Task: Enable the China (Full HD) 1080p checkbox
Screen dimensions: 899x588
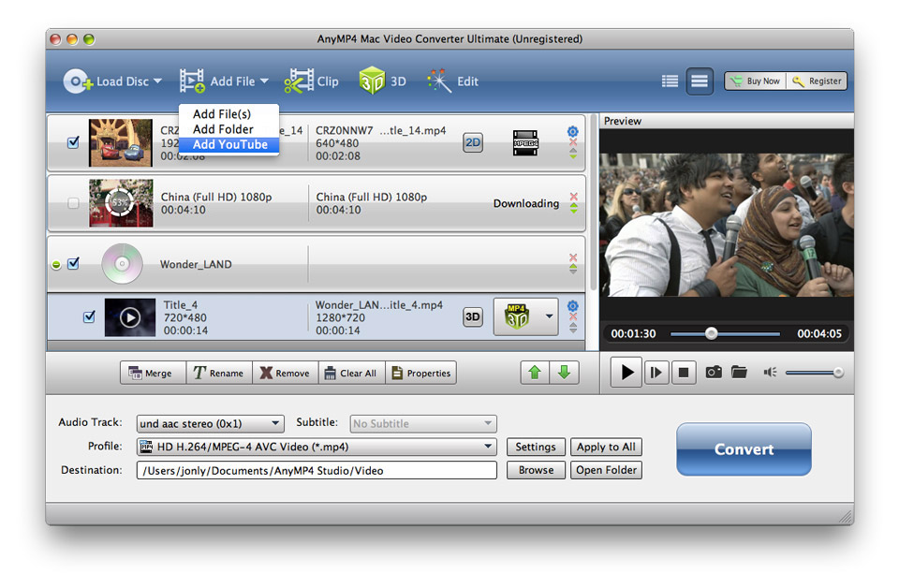Action: (73, 203)
